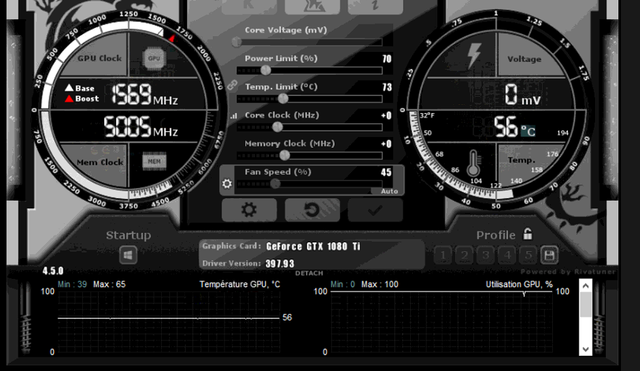Select profile slot 2
640x371 pixels.
464,255
